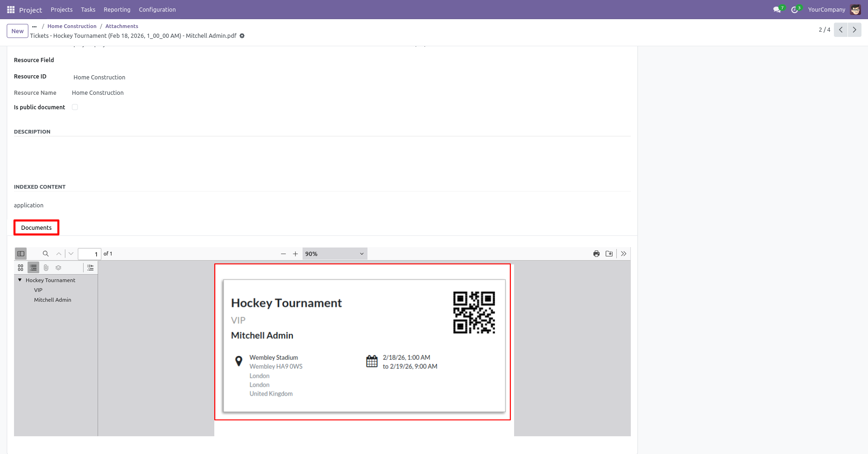Select Hockey Tournament outline entry
868x454 pixels.
(x=50, y=280)
